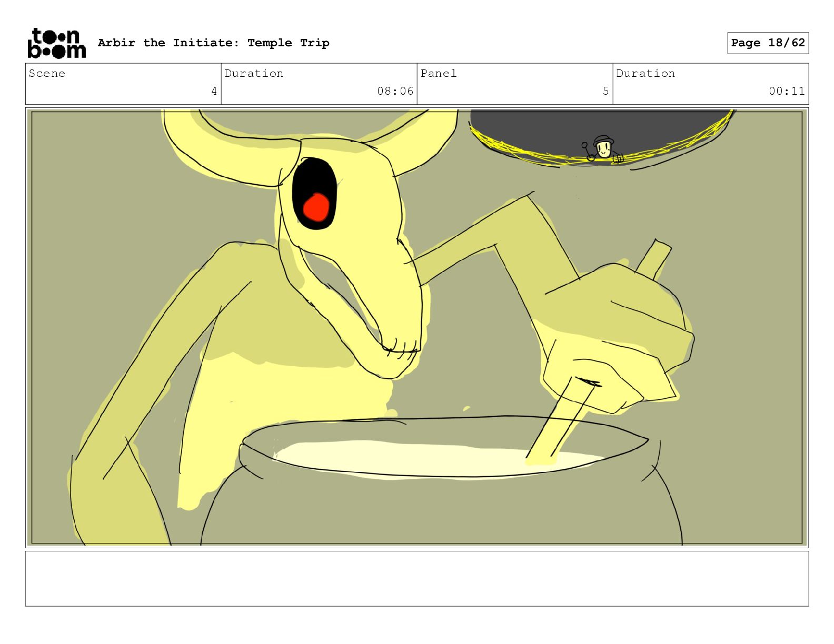Click the panel duration value 00:11

point(787,91)
